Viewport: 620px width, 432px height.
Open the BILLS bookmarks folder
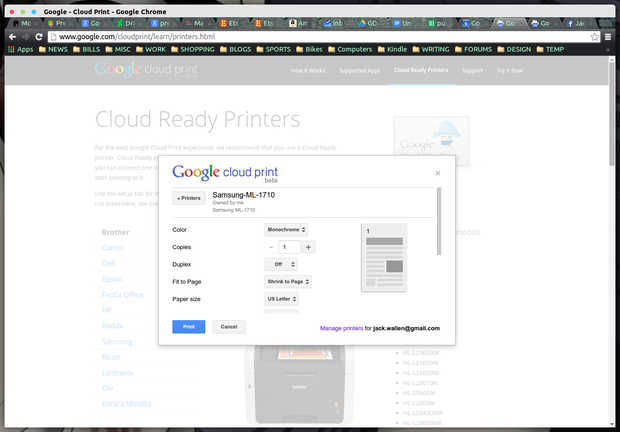point(87,49)
